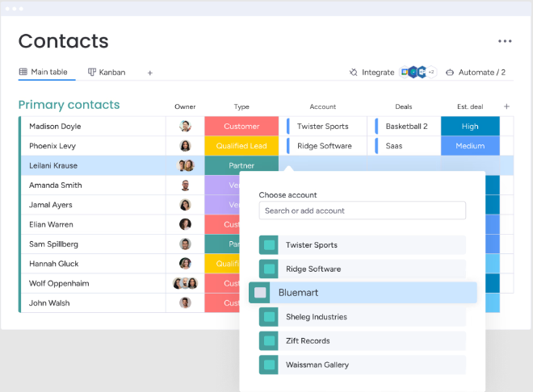Open the Basketball 2 deal cell

pos(404,127)
